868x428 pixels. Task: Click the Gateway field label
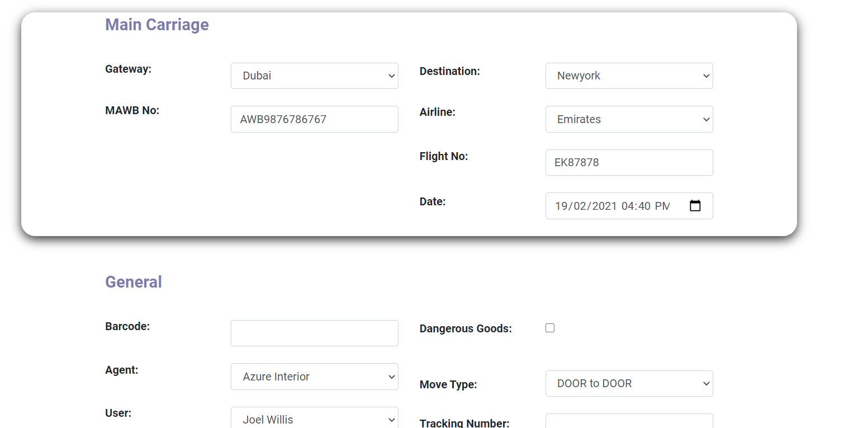point(128,69)
